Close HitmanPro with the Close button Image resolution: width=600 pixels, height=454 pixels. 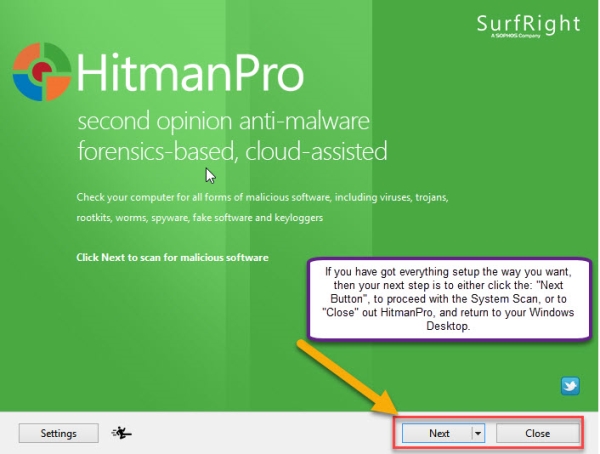coord(538,433)
